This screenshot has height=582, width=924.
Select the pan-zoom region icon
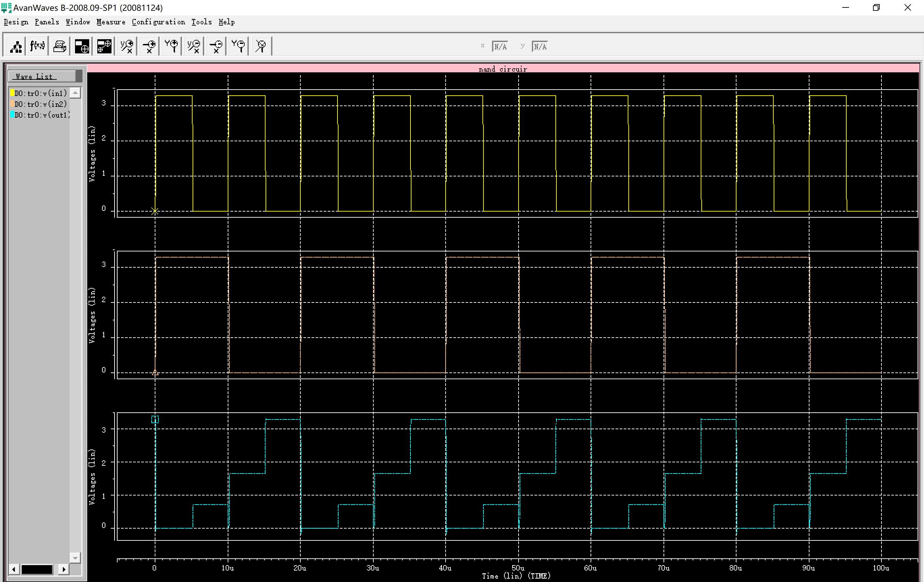(104, 46)
